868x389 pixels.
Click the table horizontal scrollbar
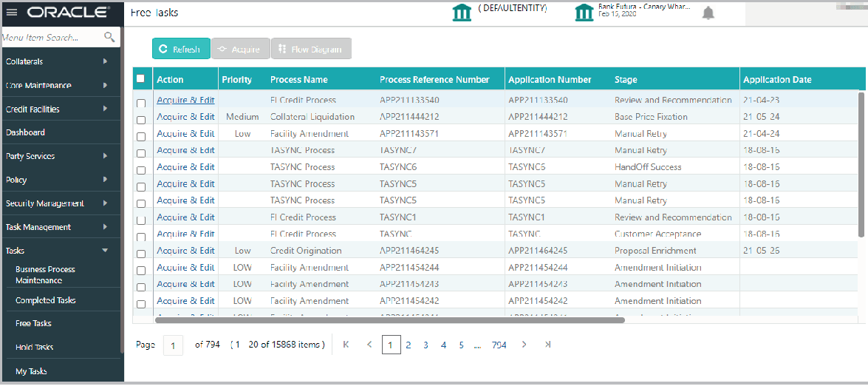coord(390,319)
